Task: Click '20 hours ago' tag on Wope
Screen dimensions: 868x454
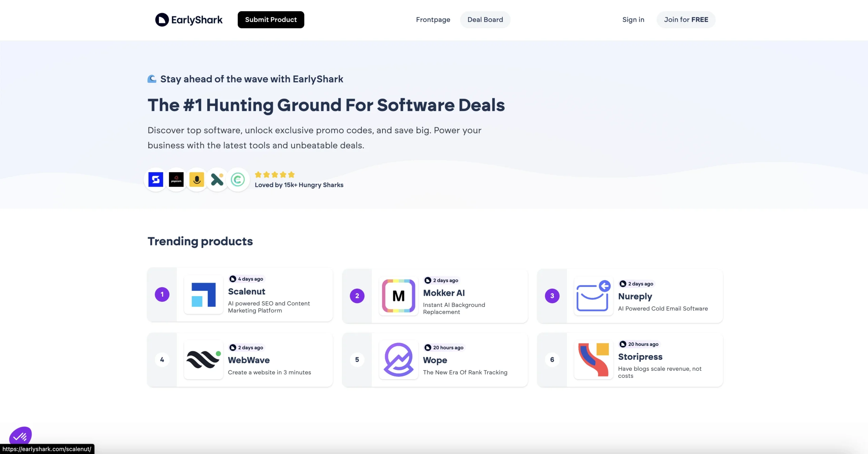Action: (444, 347)
